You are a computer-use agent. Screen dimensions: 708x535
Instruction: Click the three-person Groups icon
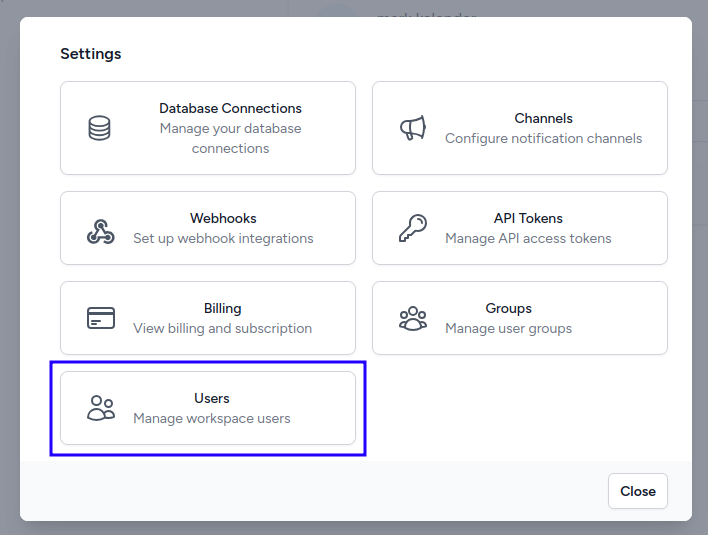click(412, 318)
